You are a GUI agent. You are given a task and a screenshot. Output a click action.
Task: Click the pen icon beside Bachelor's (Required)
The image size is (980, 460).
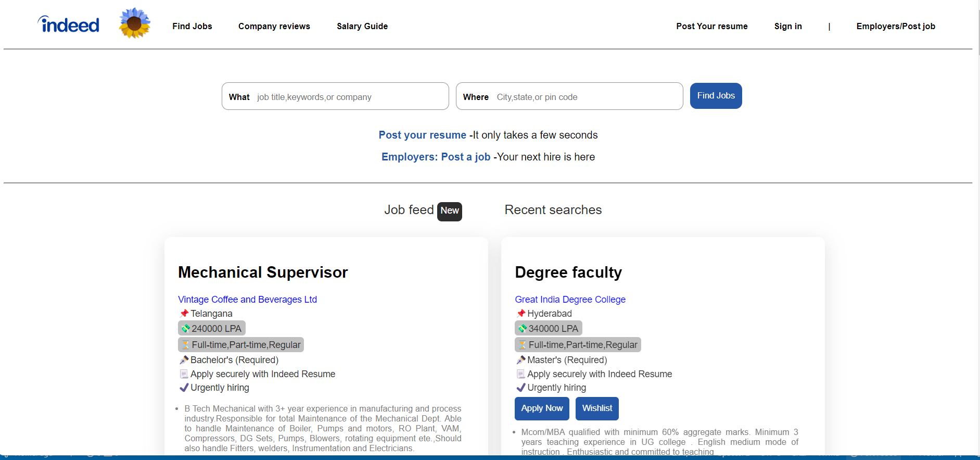pyautogui.click(x=184, y=360)
